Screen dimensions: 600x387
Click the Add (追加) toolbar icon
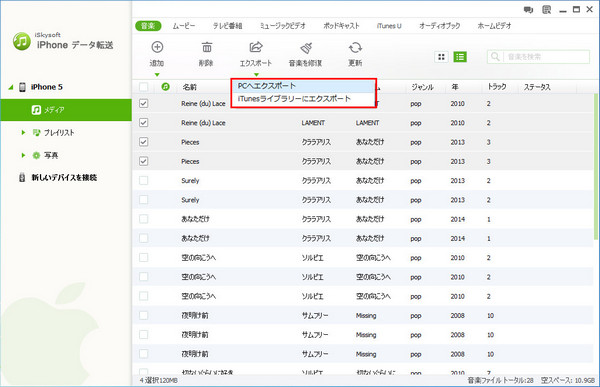(x=157, y=47)
